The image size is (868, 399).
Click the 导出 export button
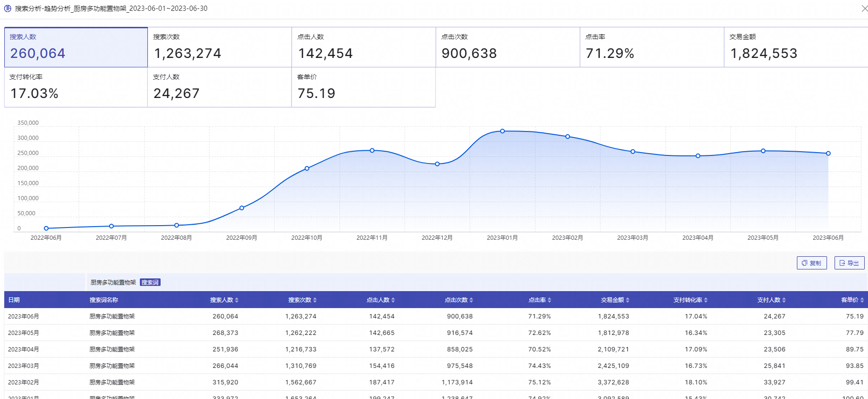(x=849, y=263)
